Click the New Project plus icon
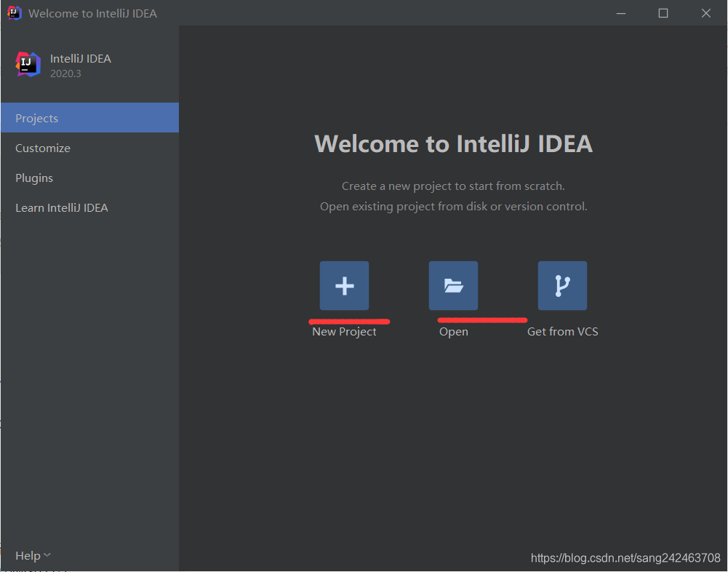 click(344, 285)
